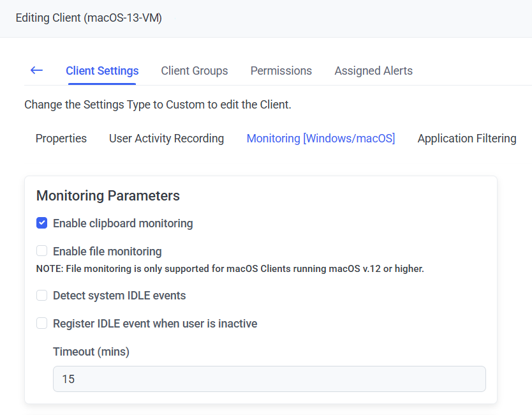The image size is (532, 415).
Task: Click the 'Register IDLE event when user is inactive' label
Action: coord(155,324)
